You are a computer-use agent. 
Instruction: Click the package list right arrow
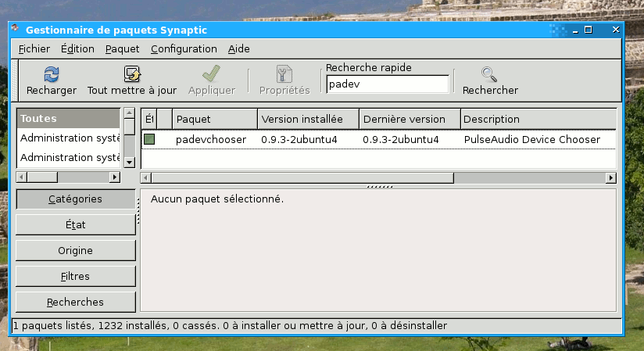point(610,178)
